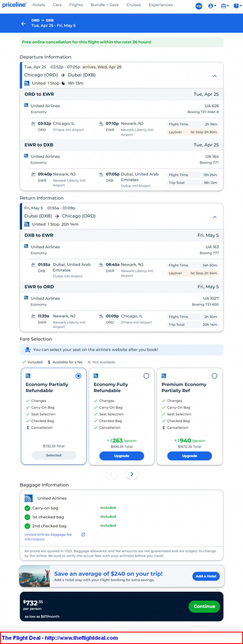Upgrade to Economy Fully Refundable fare
243x644 pixels.
122,456
